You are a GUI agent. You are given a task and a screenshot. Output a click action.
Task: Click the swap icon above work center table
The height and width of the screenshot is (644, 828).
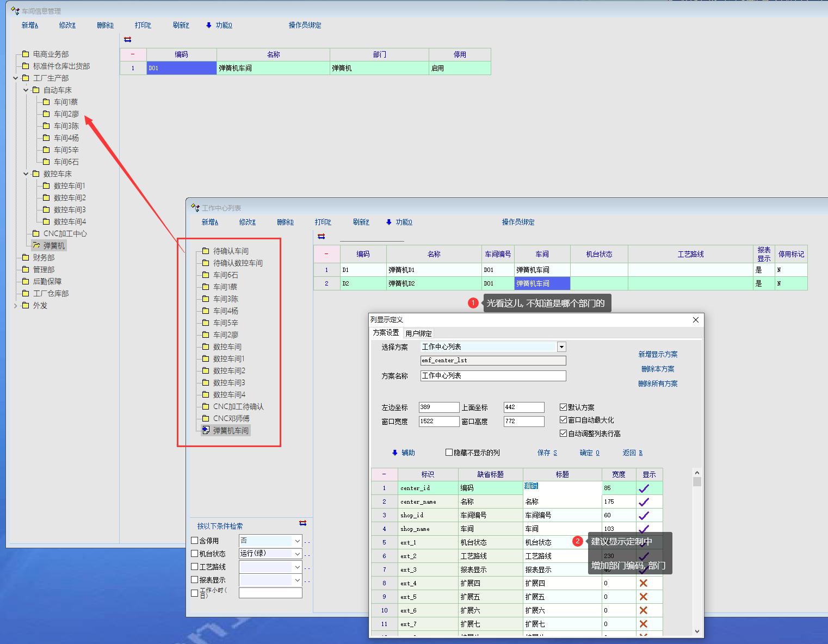[321, 237]
